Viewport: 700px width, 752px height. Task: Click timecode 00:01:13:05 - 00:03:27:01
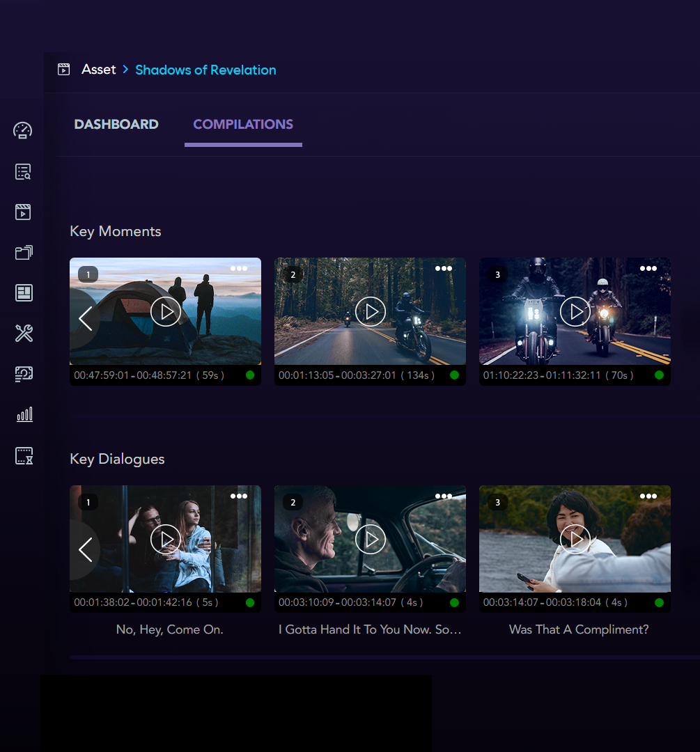337,375
